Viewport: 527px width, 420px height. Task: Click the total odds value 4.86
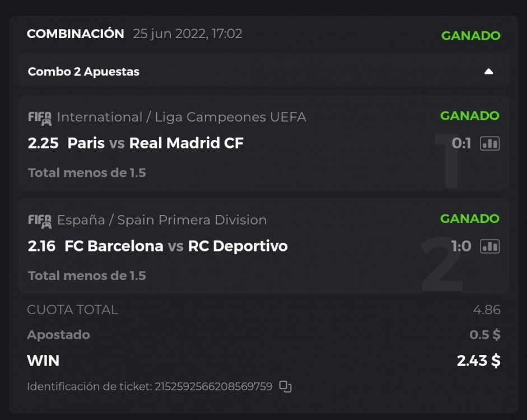pyautogui.click(x=486, y=310)
